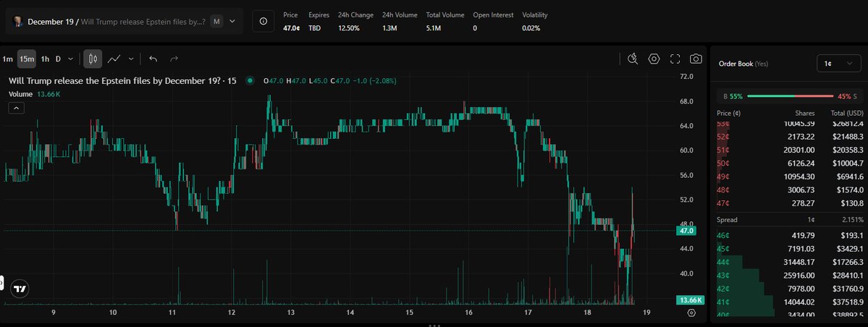Toggle fullscreen mode for the chart
The image size is (868, 327).
click(675, 59)
